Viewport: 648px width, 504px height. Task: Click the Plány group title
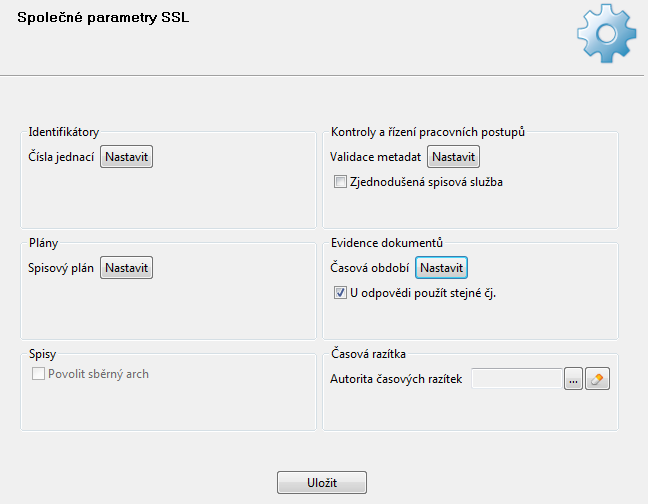tap(43, 243)
